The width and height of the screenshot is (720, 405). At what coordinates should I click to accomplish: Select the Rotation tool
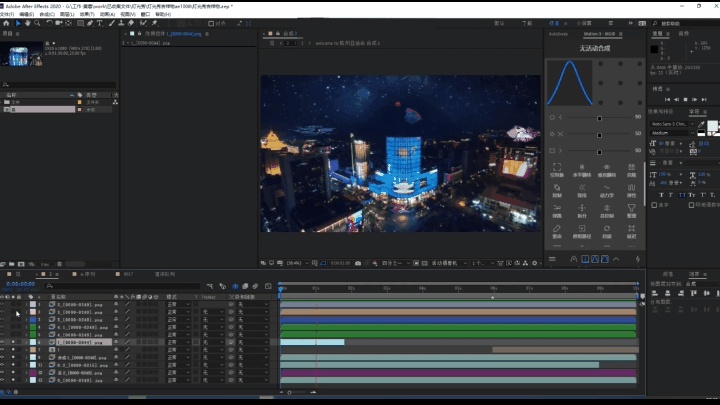(49, 23)
